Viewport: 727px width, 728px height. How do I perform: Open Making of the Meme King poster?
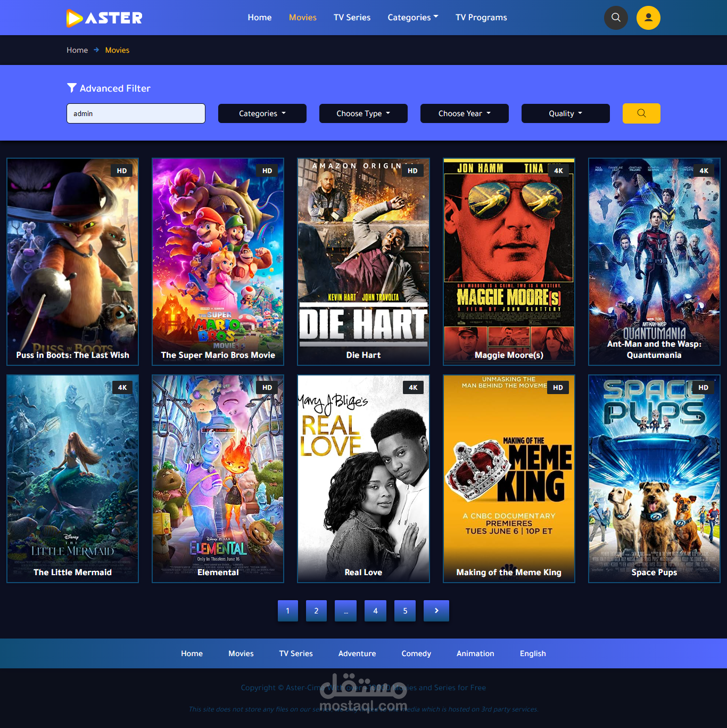pyautogui.click(x=509, y=479)
